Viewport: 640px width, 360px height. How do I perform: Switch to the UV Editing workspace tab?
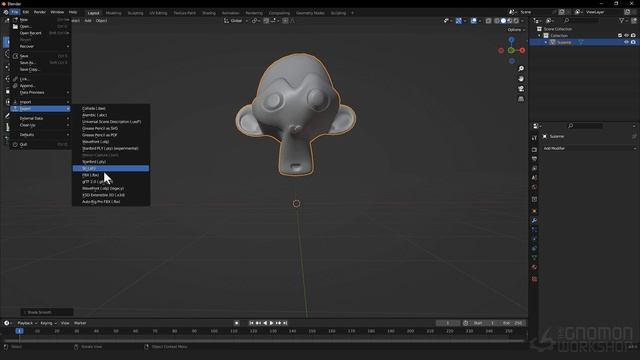(158, 13)
